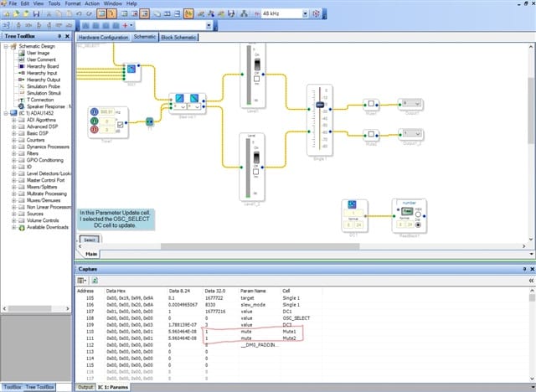Viewport: 536px width, 392px height.
Task: Switch to the Output tab at bottom
Action: 85,387
